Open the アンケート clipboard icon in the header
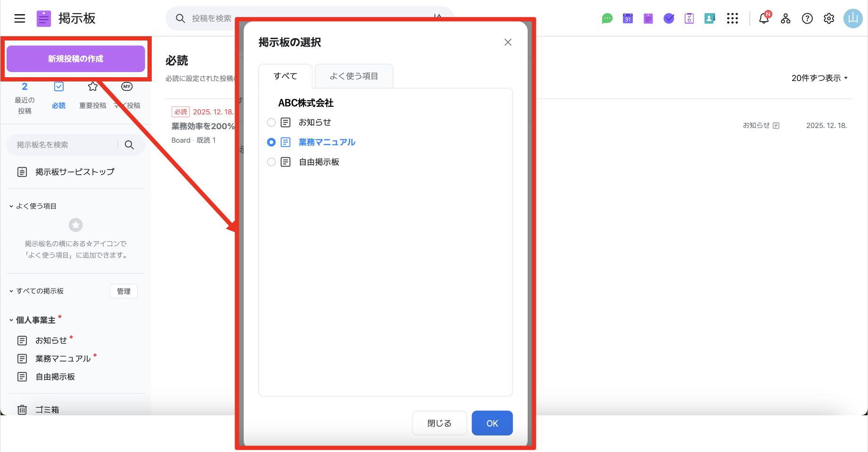868x452 pixels. 689,18
